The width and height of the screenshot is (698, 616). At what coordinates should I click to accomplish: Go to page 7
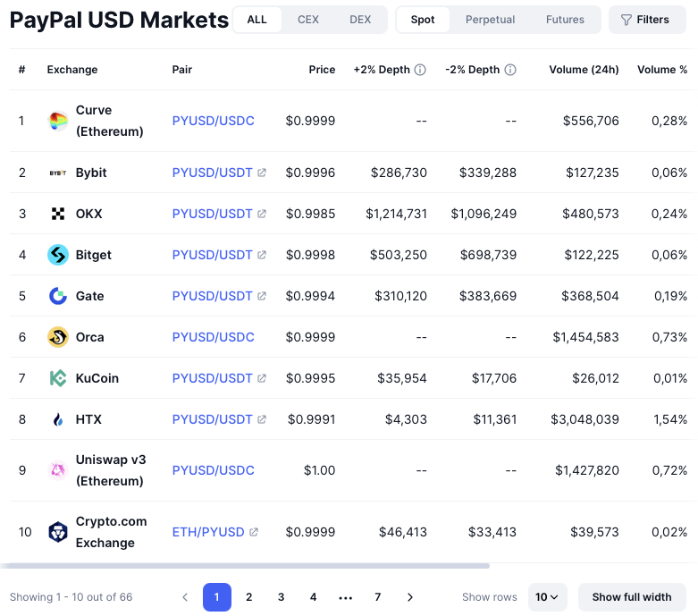(377, 597)
